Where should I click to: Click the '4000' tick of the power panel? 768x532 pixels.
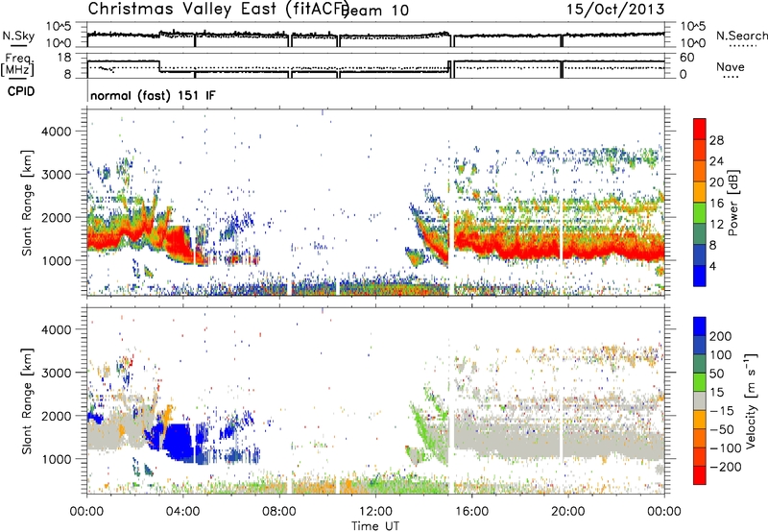click(56, 132)
